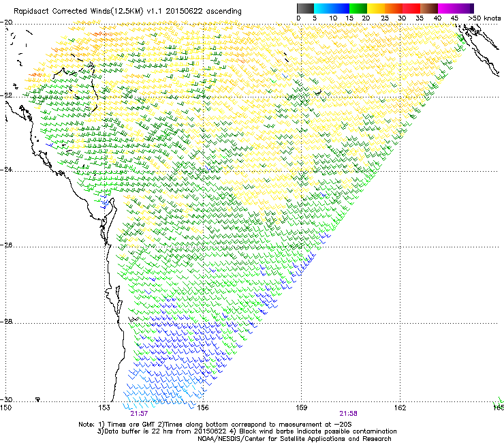Click the longitude label "165"
The image size is (504, 443).
[499, 408]
